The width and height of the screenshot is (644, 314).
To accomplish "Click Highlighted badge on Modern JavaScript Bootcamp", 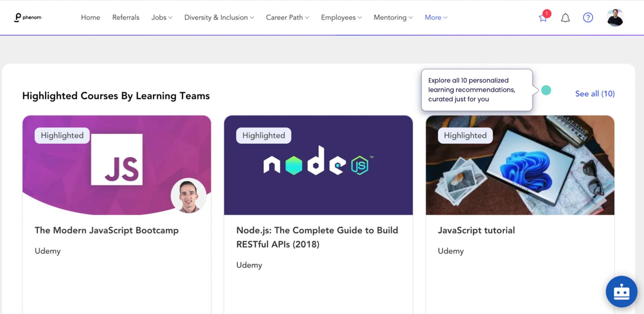I will 62,135.
